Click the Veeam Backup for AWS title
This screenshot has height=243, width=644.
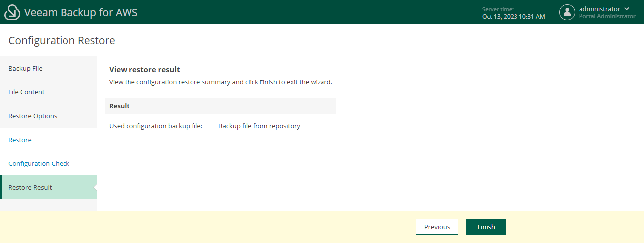click(81, 13)
